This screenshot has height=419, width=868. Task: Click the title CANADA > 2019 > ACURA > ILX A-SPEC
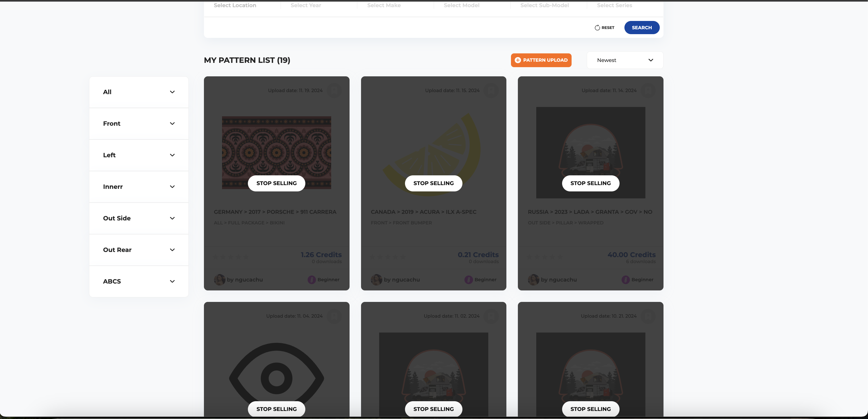[424, 212]
